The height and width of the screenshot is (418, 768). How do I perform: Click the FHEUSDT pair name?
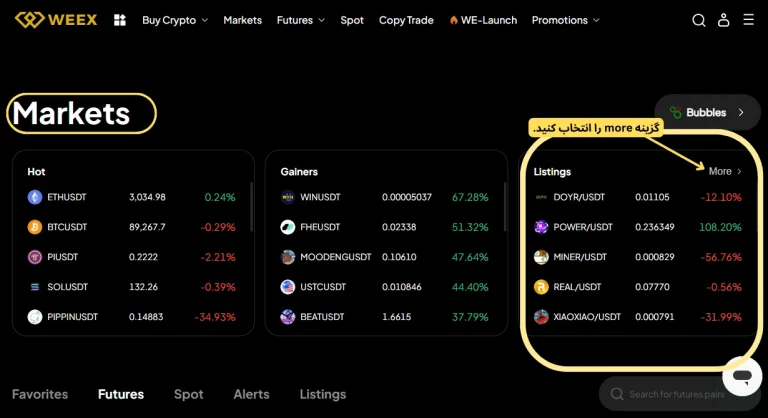click(x=320, y=227)
